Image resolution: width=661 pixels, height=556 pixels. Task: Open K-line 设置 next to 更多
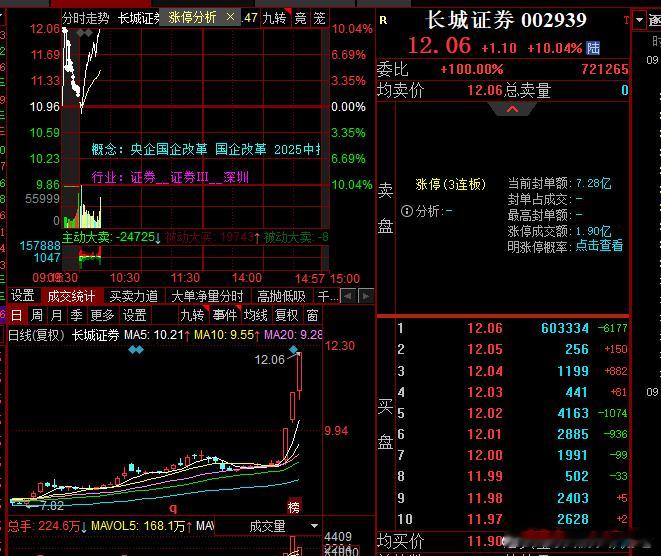(x=134, y=315)
